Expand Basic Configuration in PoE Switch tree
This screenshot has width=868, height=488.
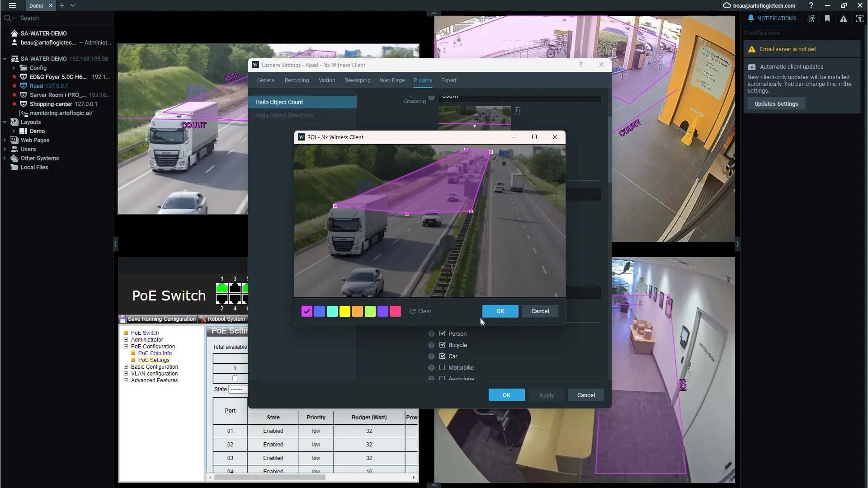coord(126,367)
